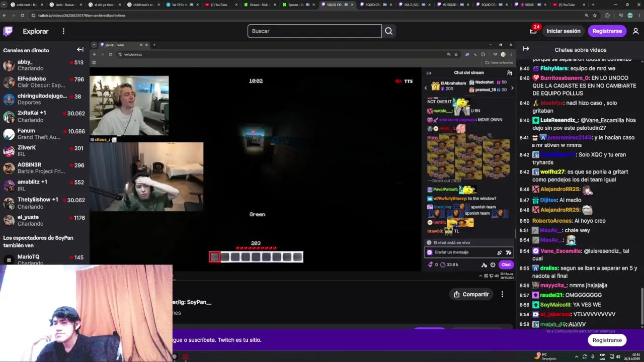Show hidden system tray icons

[576, 357]
